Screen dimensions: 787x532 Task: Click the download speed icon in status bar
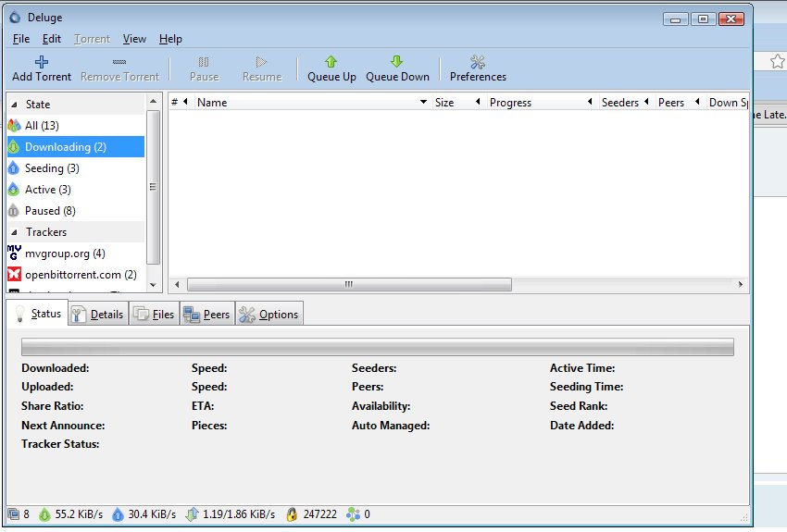44,514
